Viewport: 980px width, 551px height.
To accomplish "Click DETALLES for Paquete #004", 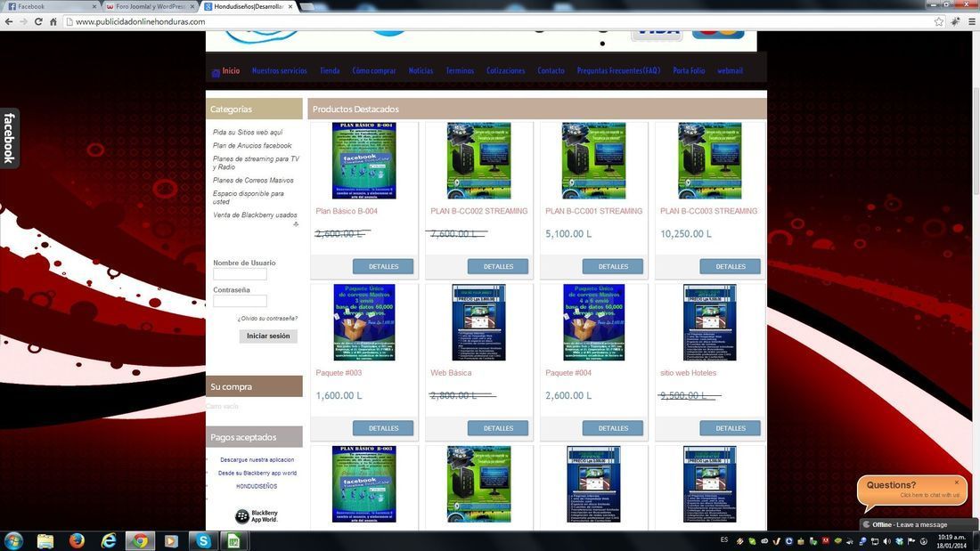I will pyautogui.click(x=613, y=428).
